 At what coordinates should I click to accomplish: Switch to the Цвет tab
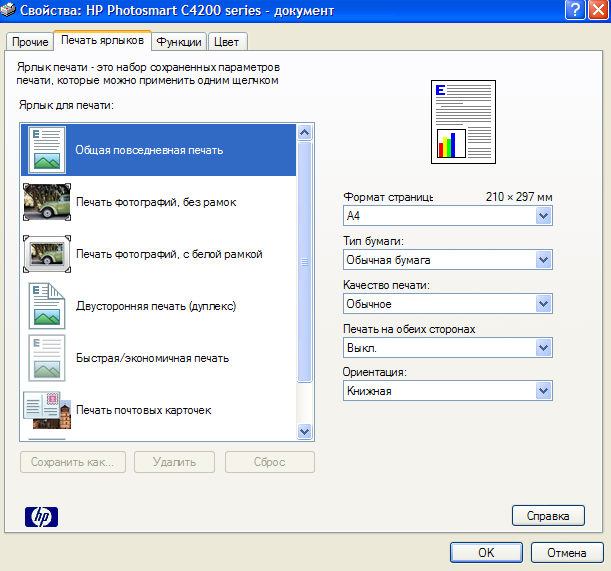click(226, 42)
